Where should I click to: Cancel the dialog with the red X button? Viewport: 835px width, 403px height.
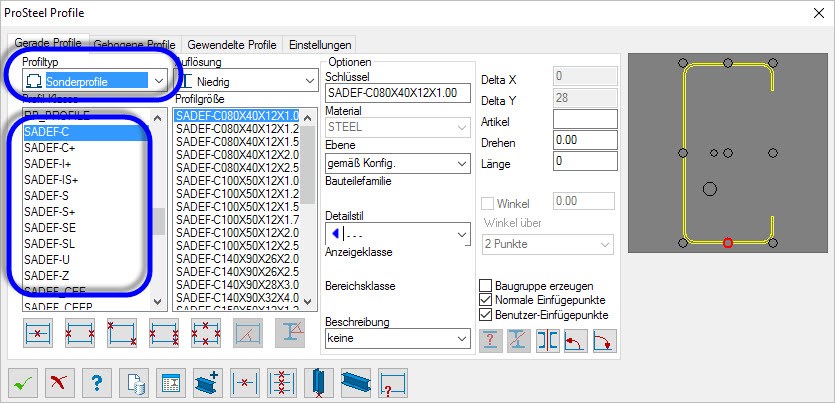point(60,383)
